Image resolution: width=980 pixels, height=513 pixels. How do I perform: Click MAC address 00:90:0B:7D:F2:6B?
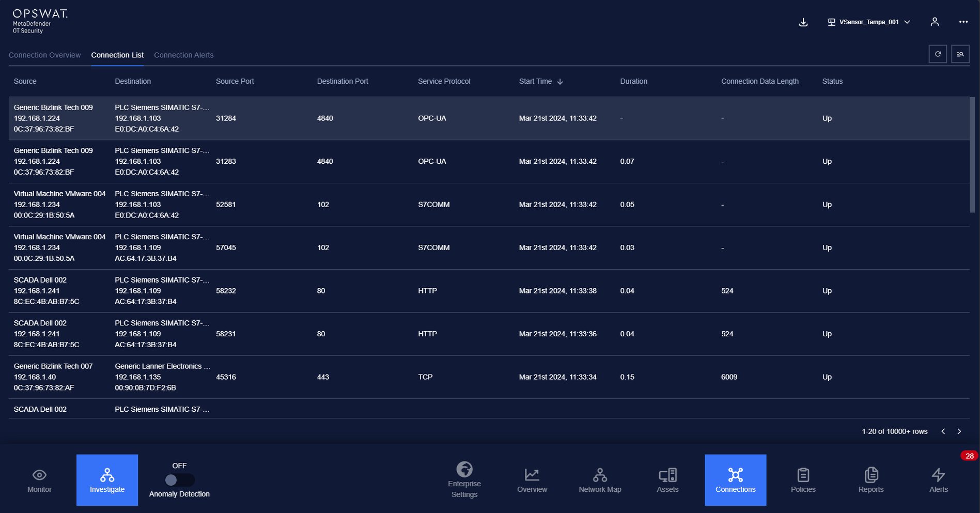(145, 388)
